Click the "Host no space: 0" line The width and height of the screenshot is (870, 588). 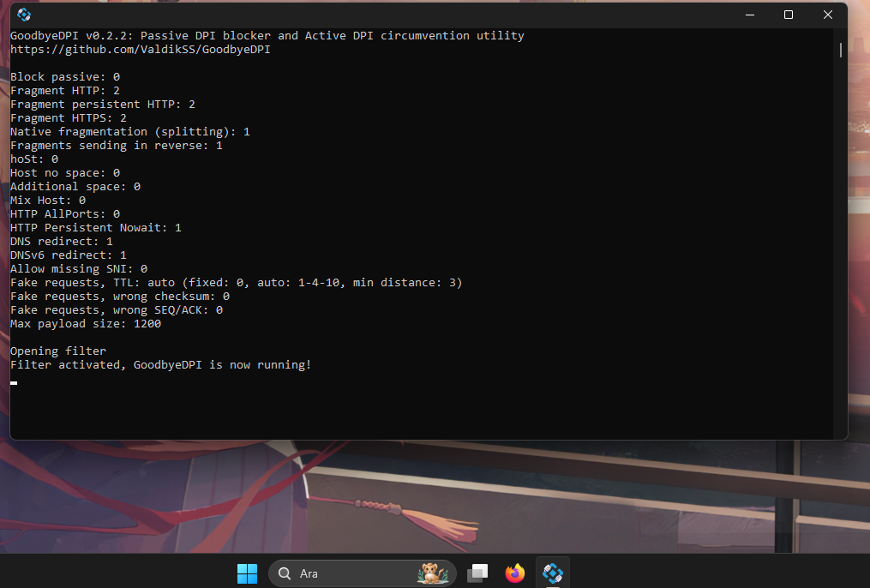[x=65, y=173]
